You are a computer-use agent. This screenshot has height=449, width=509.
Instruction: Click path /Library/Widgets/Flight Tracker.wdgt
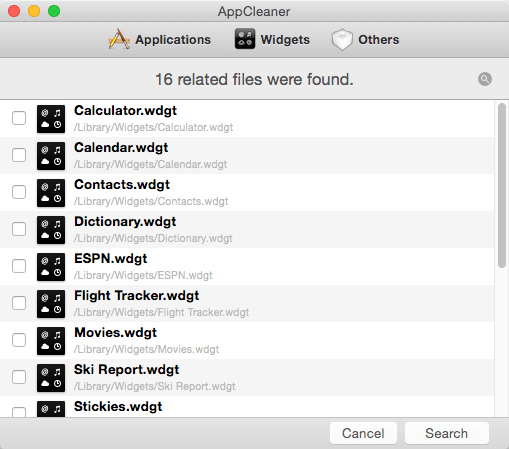click(x=161, y=312)
